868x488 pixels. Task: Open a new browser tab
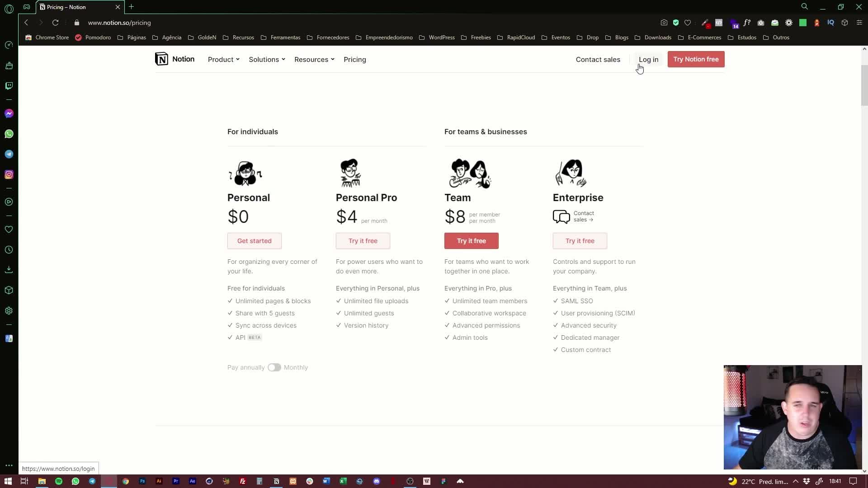pos(131,7)
